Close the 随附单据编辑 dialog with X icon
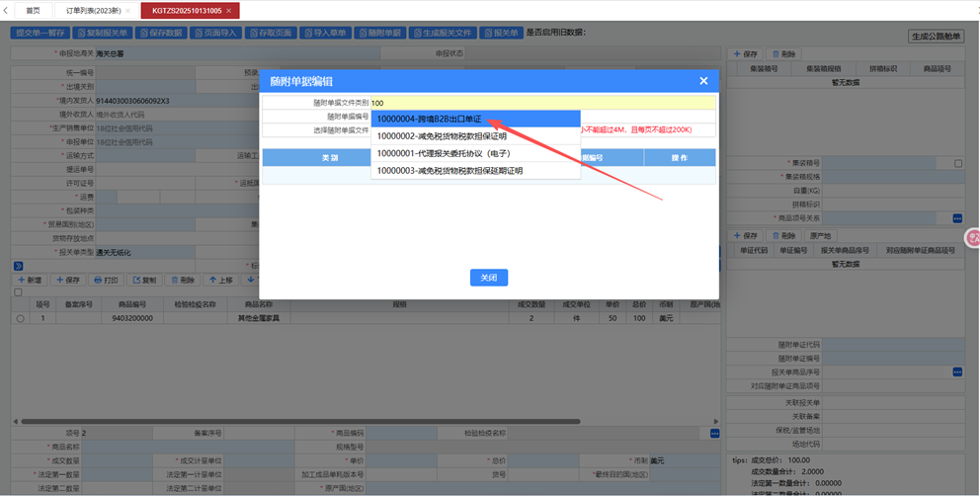Viewport: 980px width, 496px height. click(x=703, y=81)
